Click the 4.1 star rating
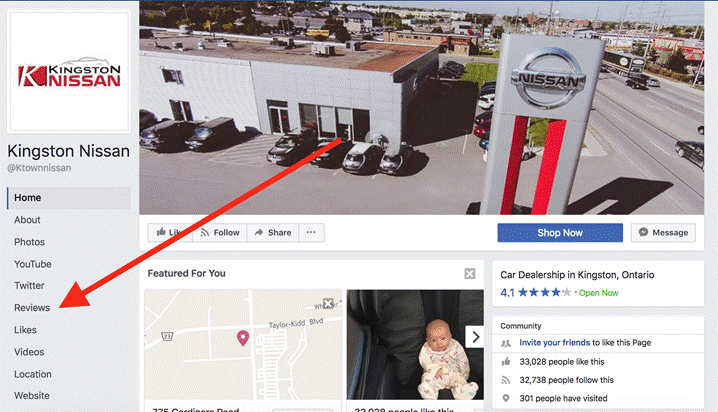This screenshot has width=718, height=412. coord(536,293)
